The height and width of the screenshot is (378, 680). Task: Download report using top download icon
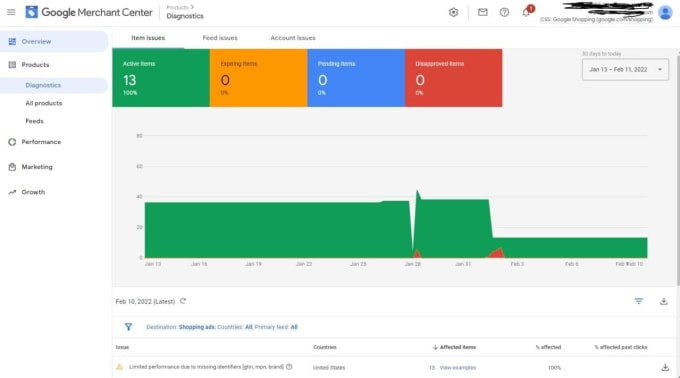[664, 301]
